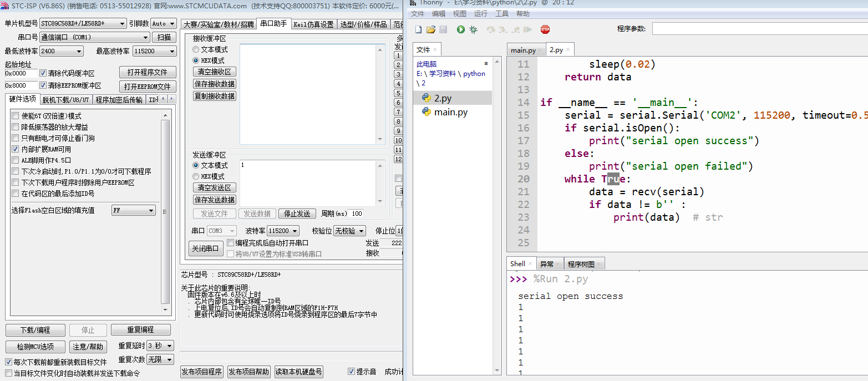The height and width of the screenshot is (381, 868).
Task: Open Thonny 运行 menu
Action: (481, 14)
